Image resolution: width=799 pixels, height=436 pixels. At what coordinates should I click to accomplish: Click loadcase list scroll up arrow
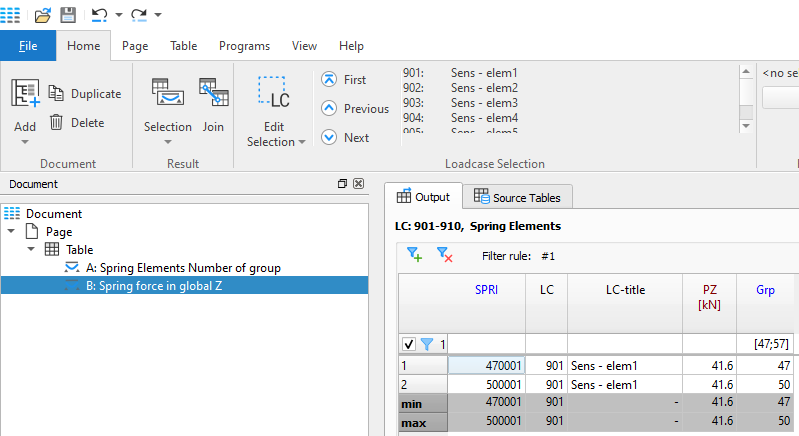(746, 71)
